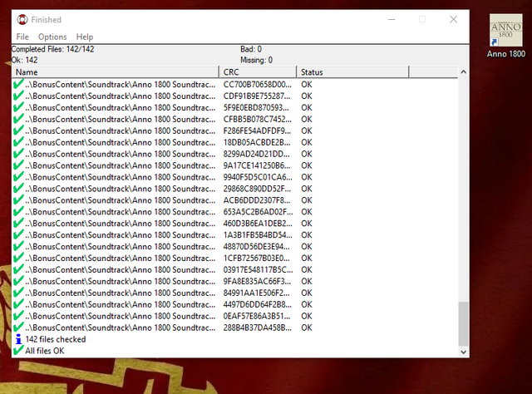Screen dimensions: 532x394
Task: Click the 'Missing: 0' label
Action: tap(256, 60)
